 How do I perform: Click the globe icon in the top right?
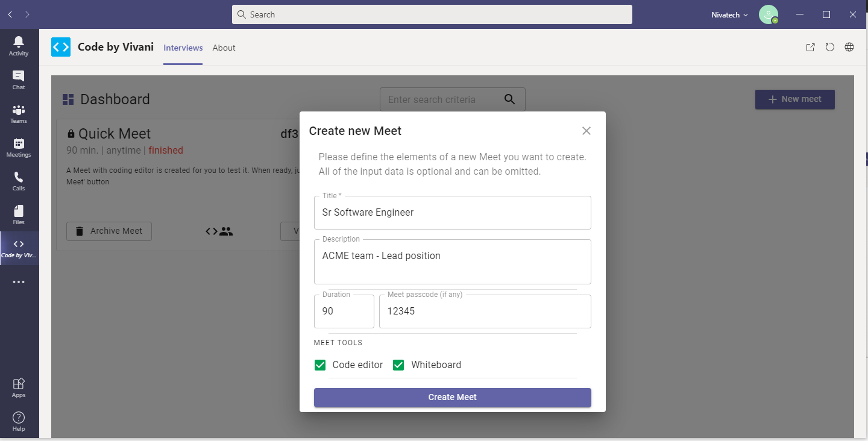(849, 47)
